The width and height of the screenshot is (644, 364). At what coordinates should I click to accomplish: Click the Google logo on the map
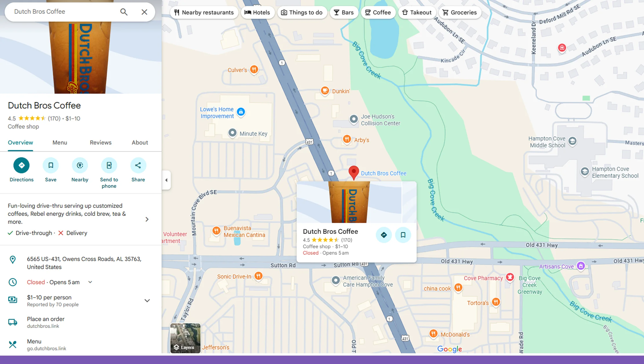pyautogui.click(x=450, y=349)
